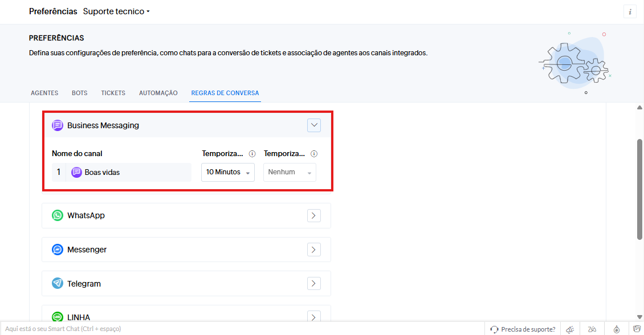Click the megaphone announcements icon in bottom bar
The image size is (644, 335).
click(569, 329)
